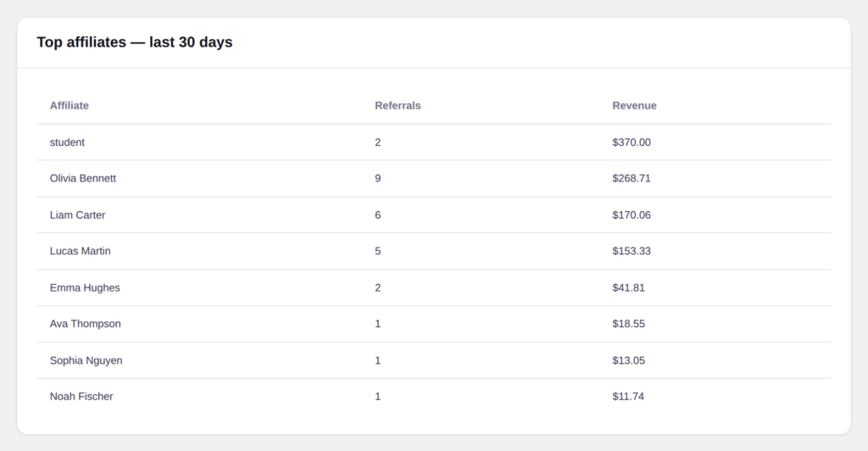
Task: Click the $41.81 revenue value
Action: coord(628,287)
